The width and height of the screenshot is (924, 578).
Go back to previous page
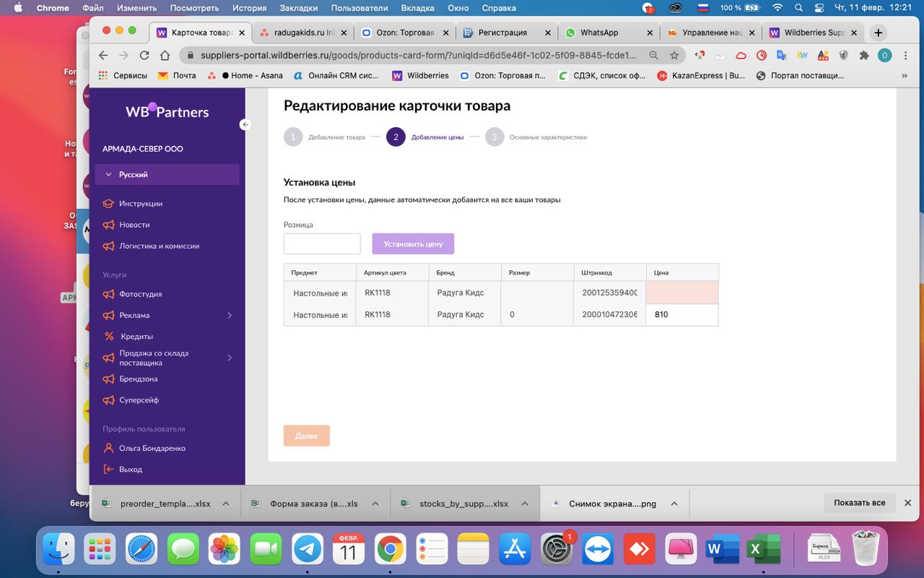coord(103,55)
